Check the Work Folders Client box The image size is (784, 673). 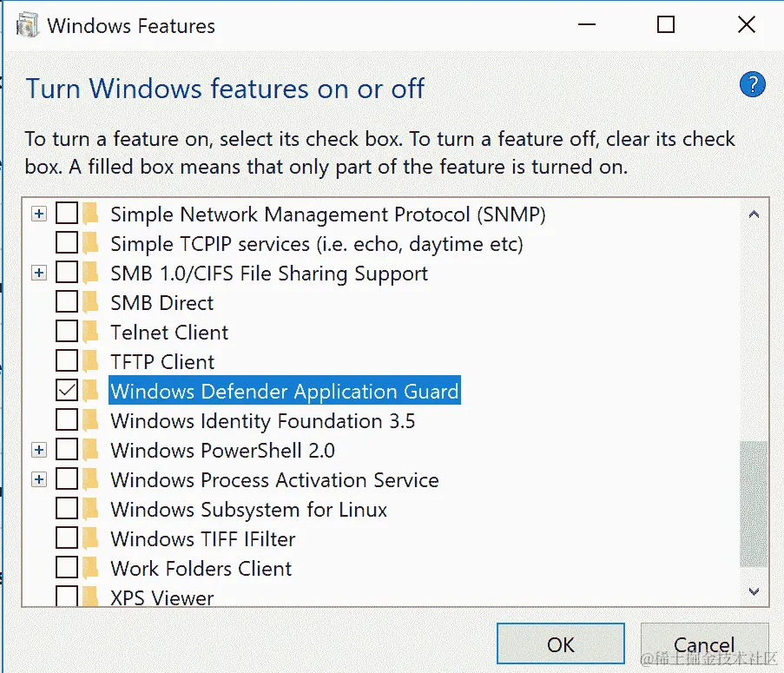point(67,567)
